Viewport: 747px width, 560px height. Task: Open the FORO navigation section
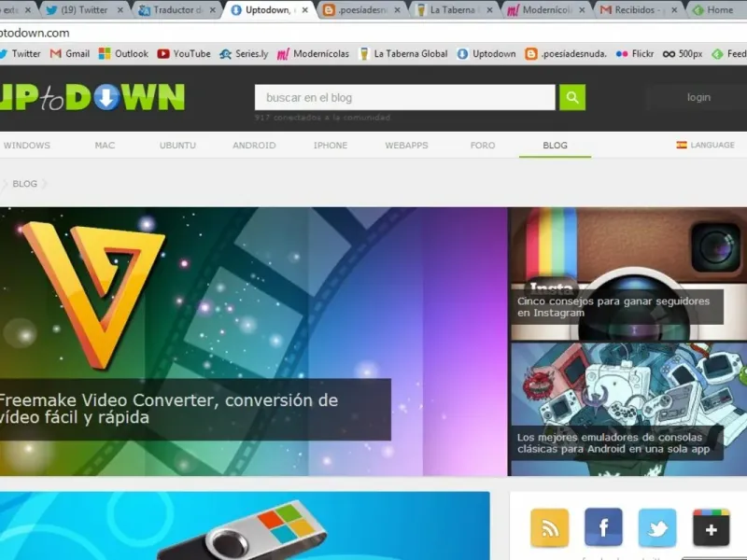(x=483, y=146)
